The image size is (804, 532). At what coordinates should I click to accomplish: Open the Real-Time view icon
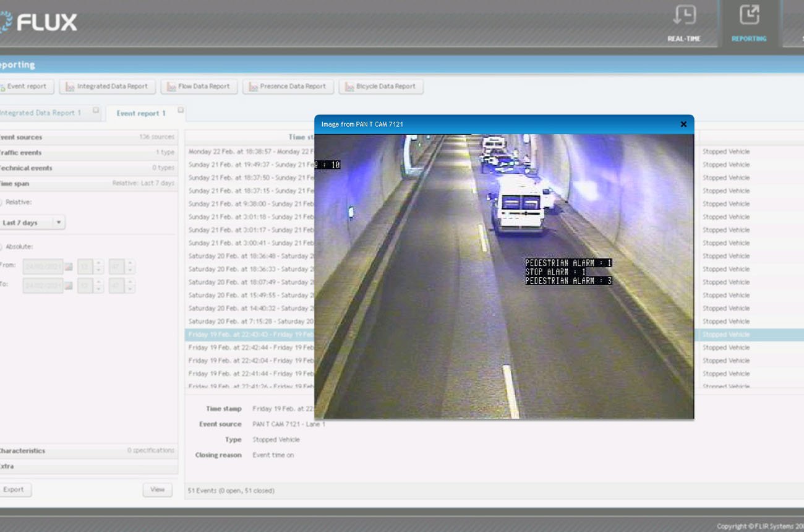[x=684, y=22]
